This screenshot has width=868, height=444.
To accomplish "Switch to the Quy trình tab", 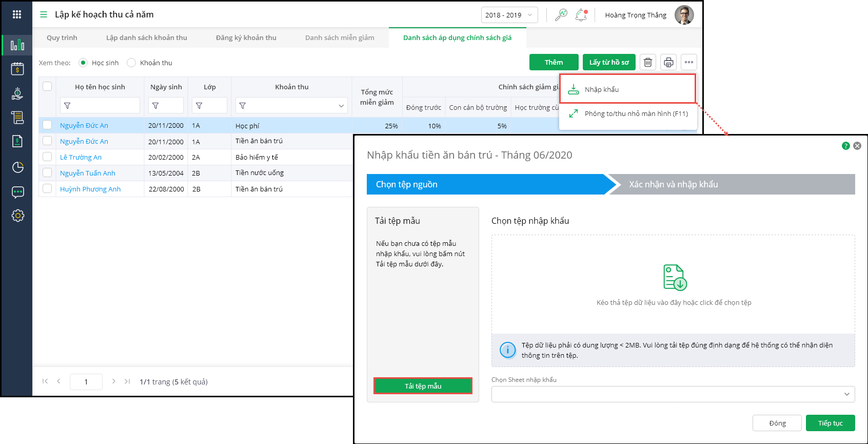I will (x=62, y=37).
